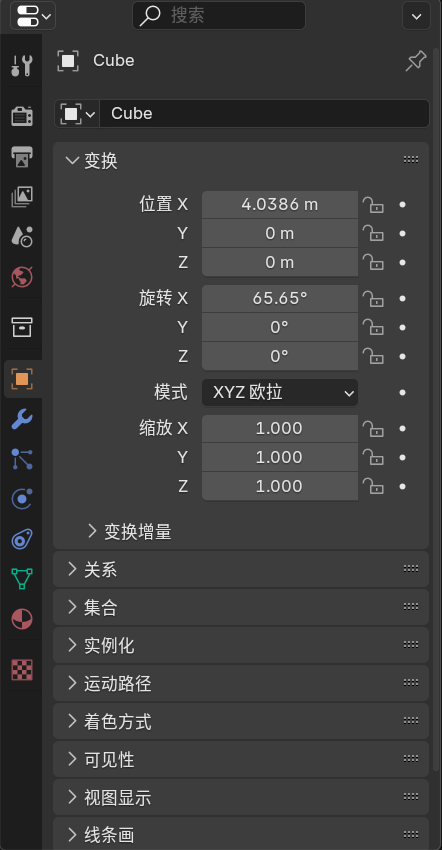442x850 pixels.
Task: Open the Texture properties checkerboard tab
Action: click(22, 670)
